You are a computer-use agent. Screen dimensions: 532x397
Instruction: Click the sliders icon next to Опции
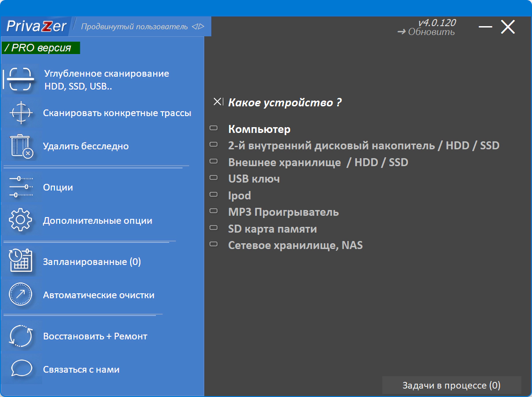click(x=21, y=187)
